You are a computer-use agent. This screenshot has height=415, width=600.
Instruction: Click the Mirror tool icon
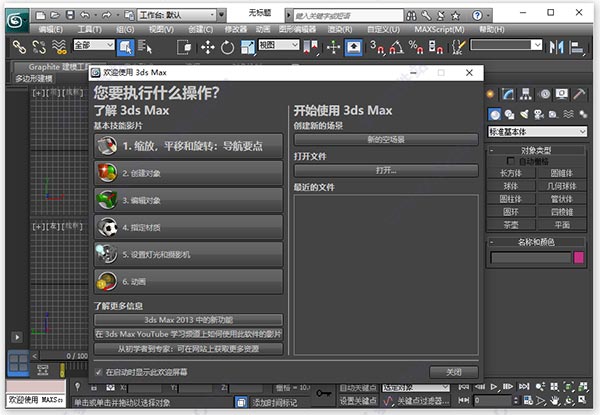(556, 47)
